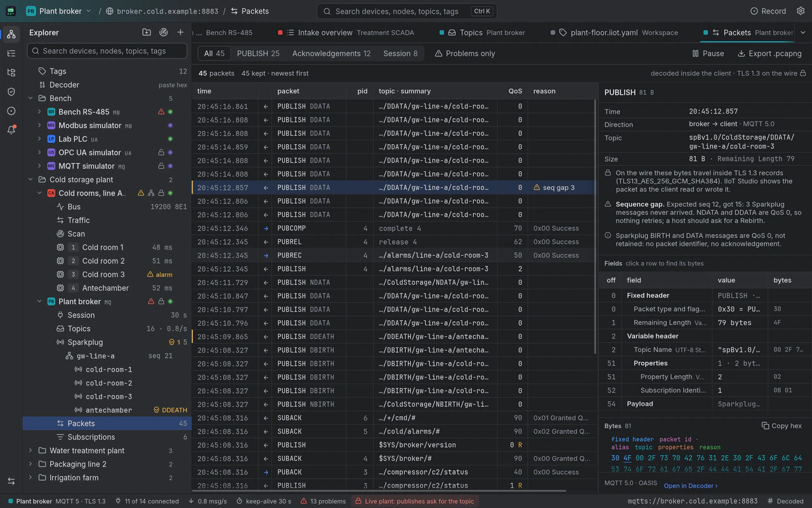Open the tab overflow chevron menu
This screenshot has width=812, height=508.
(x=802, y=32)
